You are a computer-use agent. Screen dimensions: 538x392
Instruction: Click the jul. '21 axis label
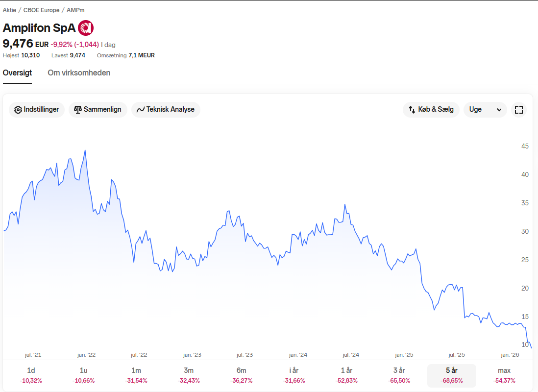coord(33,355)
